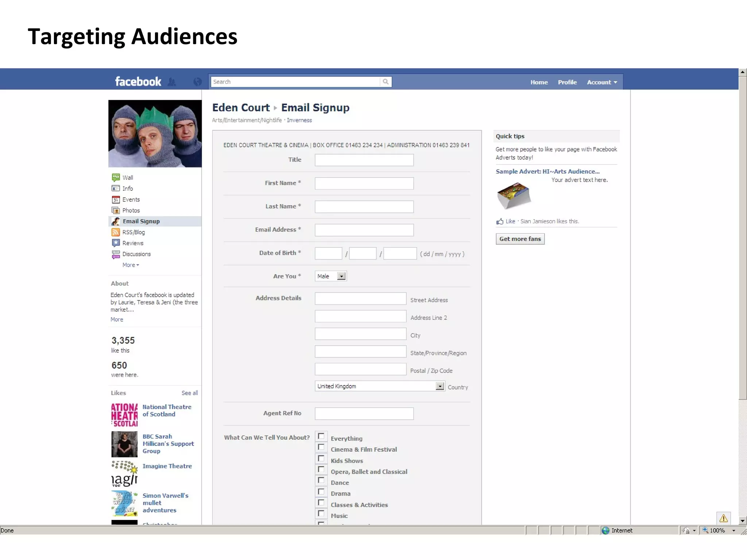This screenshot has height=560, width=747.
Task: Click the scrollbar down arrow
Action: click(743, 521)
